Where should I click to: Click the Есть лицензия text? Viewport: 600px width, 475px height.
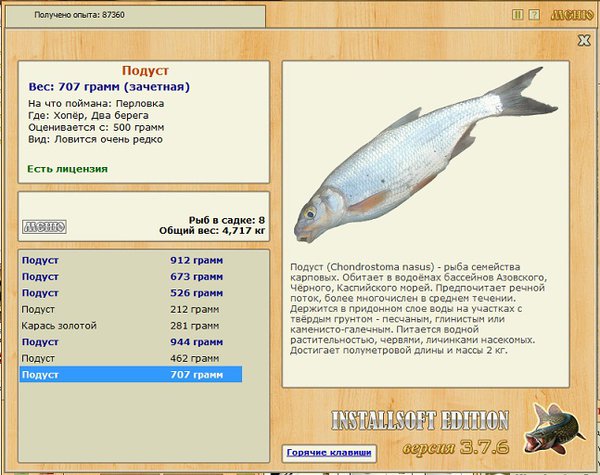coord(67,169)
